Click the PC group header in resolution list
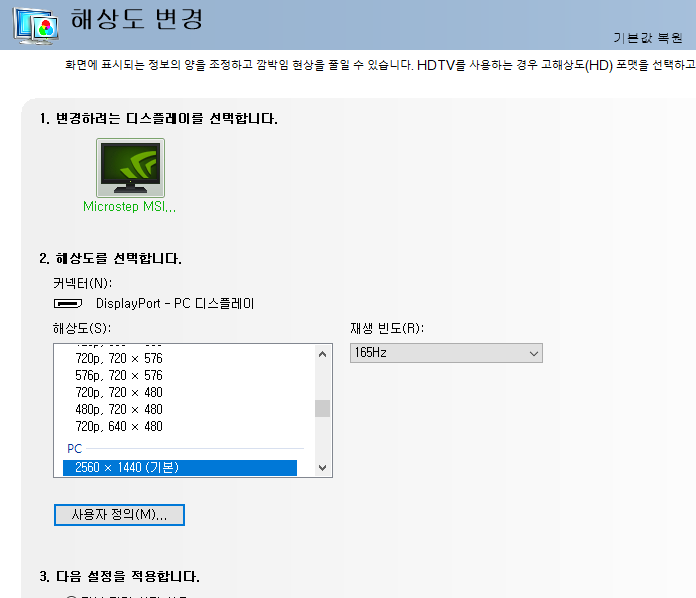The height and width of the screenshot is (598, 696). pyautogui.click(x=75, y=449)
